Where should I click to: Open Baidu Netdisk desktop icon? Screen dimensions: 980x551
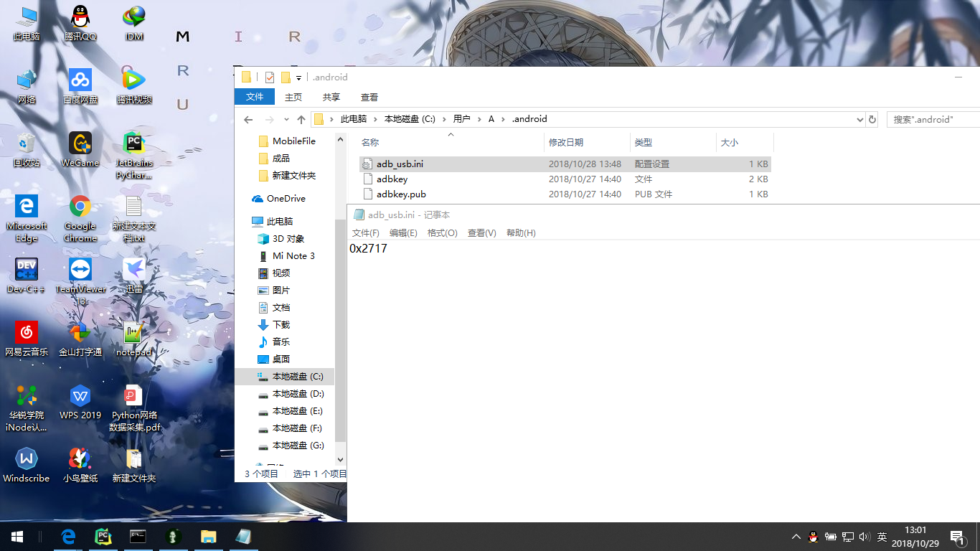coord(80,86)
